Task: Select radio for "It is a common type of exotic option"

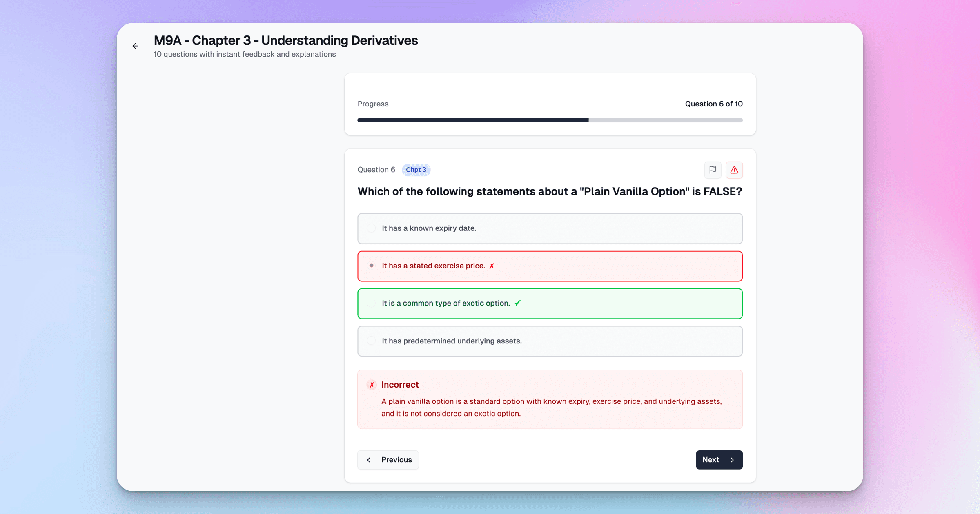Action: tap(371, 303)
